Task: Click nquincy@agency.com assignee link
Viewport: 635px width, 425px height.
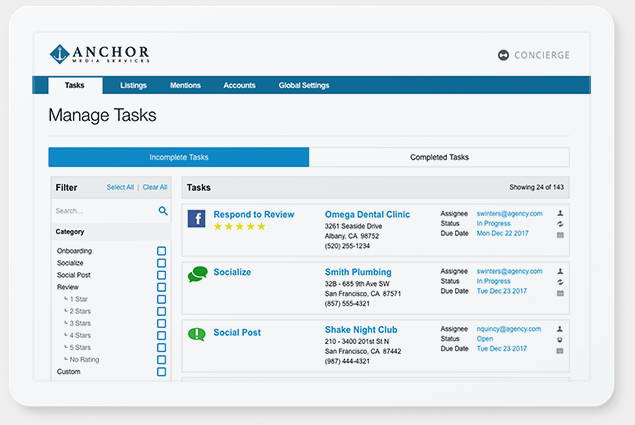Action: [509, 329]
